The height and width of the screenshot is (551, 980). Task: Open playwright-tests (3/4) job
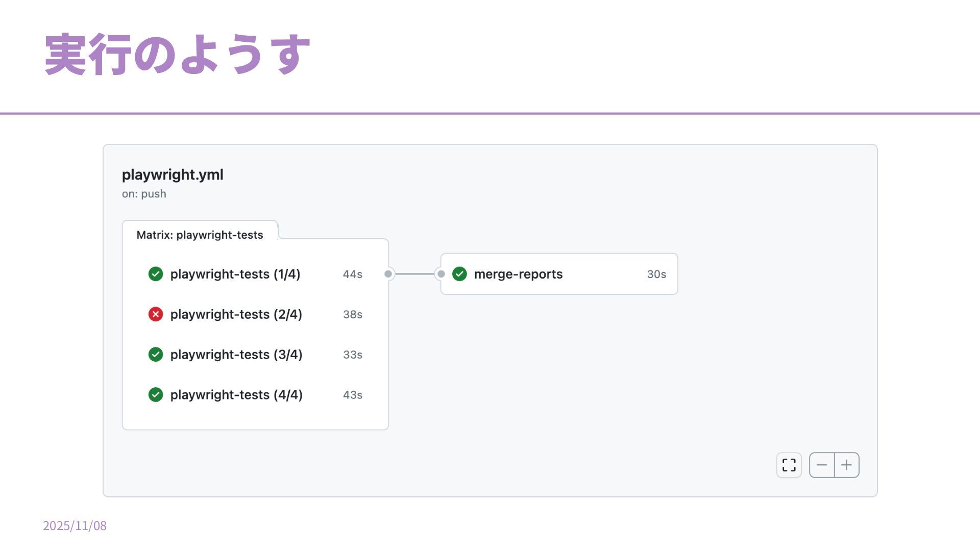click(236, 355)
